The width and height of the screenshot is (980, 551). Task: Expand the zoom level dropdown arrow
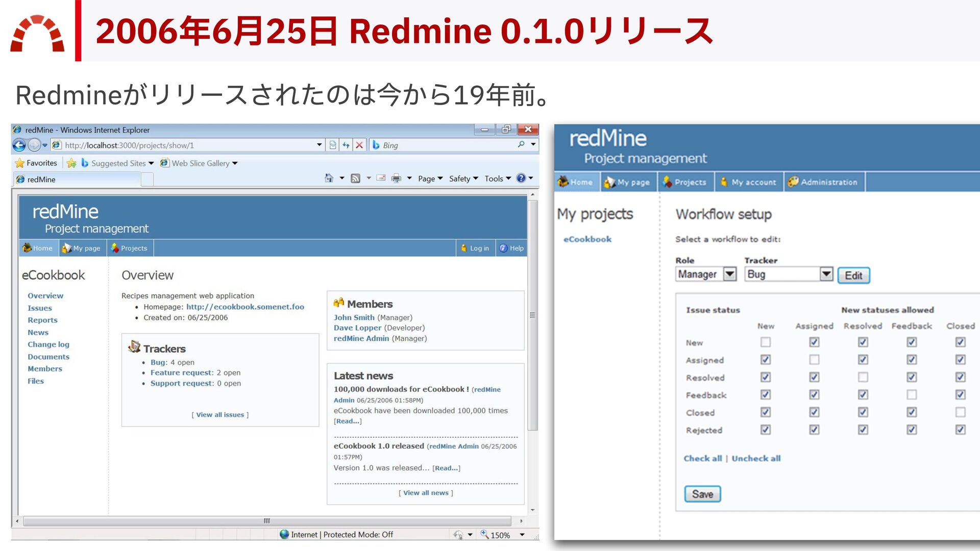click(x=522, y=535)
